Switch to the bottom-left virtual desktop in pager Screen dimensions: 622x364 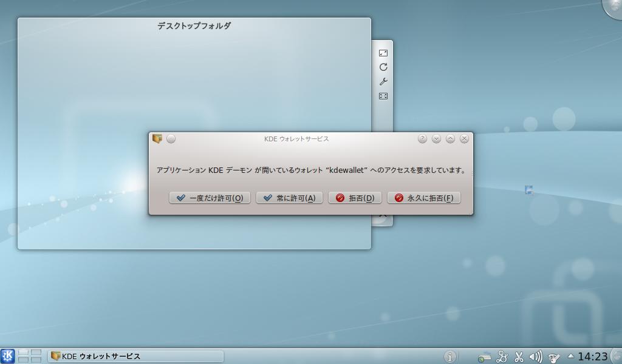pyautogui.click(x=24, y=360)
